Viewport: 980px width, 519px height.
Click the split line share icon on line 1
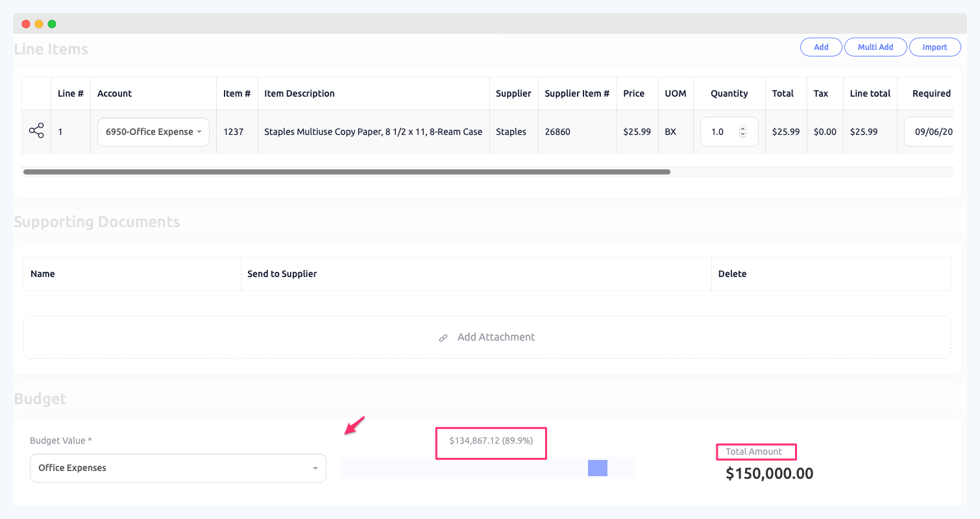(x=36, y=131)
